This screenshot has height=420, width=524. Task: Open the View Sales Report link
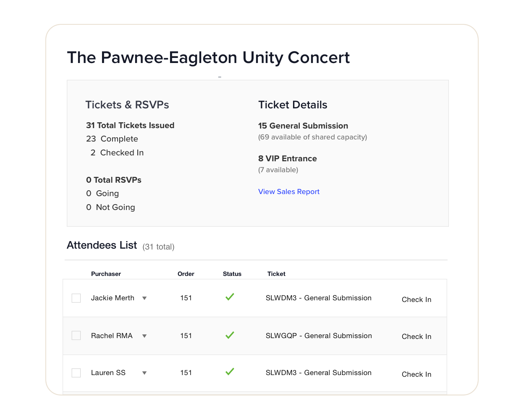pyautogui.click(x=288, y=192)
